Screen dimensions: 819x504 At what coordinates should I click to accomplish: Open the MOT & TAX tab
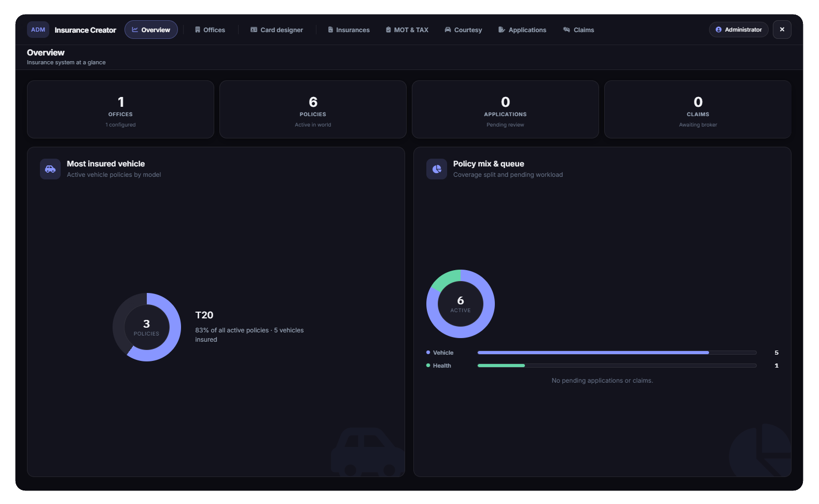pyautogui.click(x=407, y=30)
